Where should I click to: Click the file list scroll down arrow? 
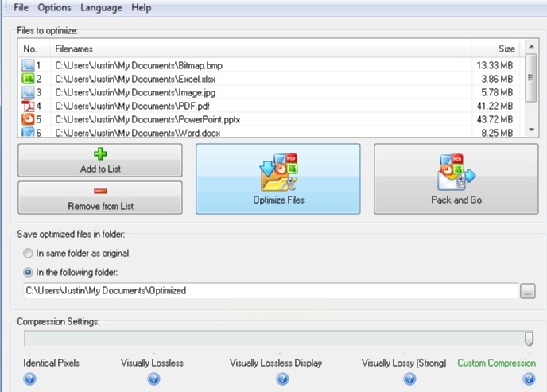pos(531,130)
